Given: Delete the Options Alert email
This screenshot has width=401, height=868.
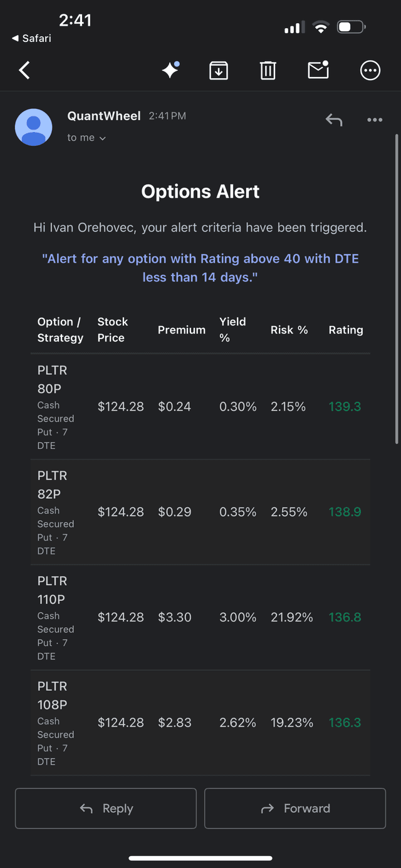Looking at the screenshot, I should coord(268,70).
